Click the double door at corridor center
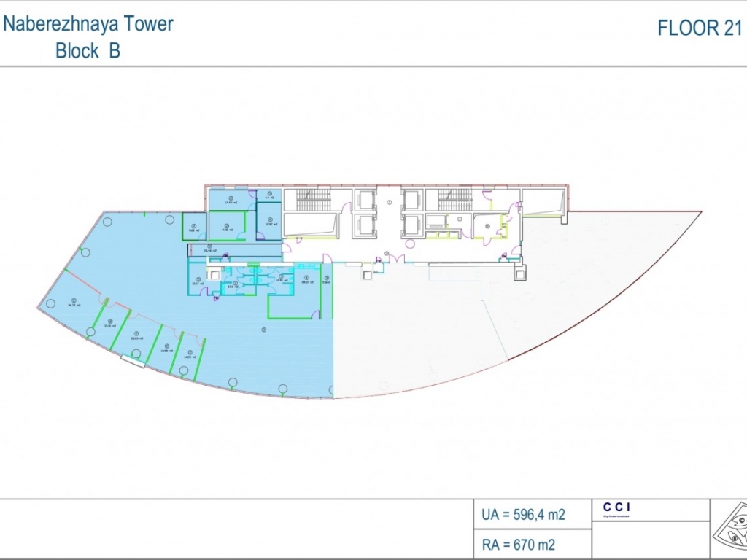 pyautogui.click(x=397, y=259)
